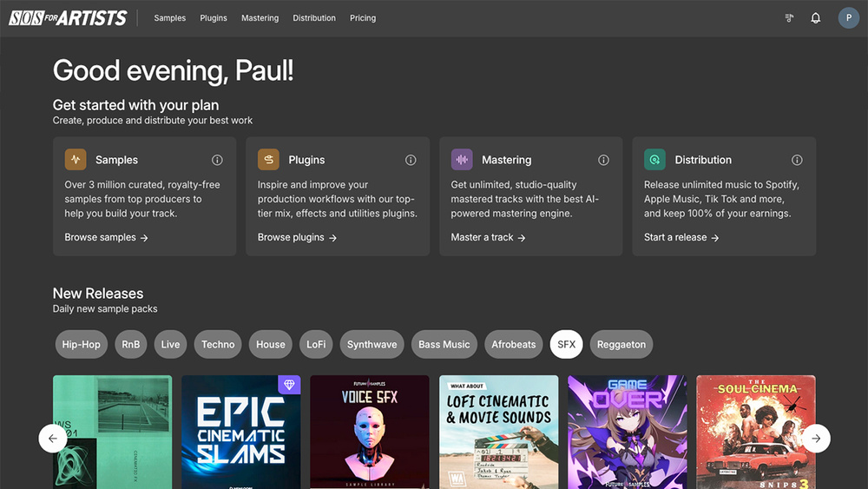This screenshot has width=868, height=489.
Task: Click the Start a release link
Action: (681, 237)
